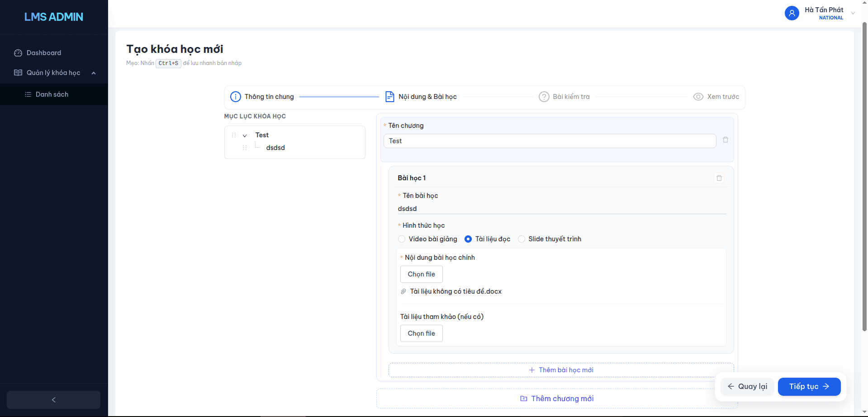Click the paperclip icon beside the docx file
This screenshot has width=868, height=417.
(403, 291)
